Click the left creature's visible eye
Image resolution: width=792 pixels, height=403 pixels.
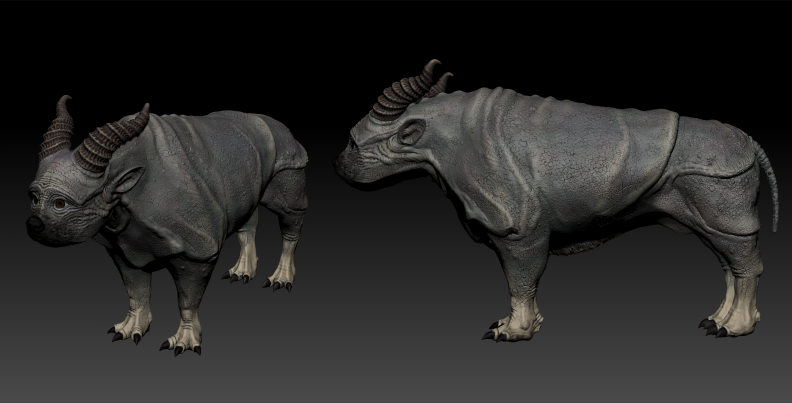(x=59, y=203)
